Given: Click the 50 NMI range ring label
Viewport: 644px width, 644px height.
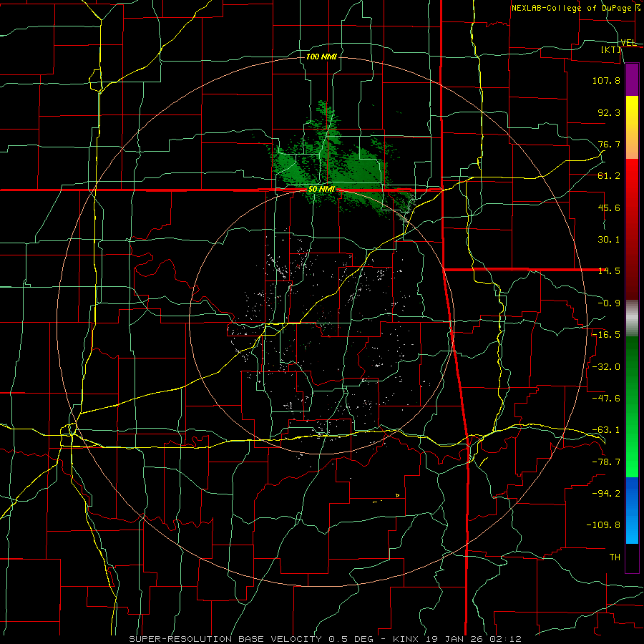Looking at the screenshot, I should 321,190.
